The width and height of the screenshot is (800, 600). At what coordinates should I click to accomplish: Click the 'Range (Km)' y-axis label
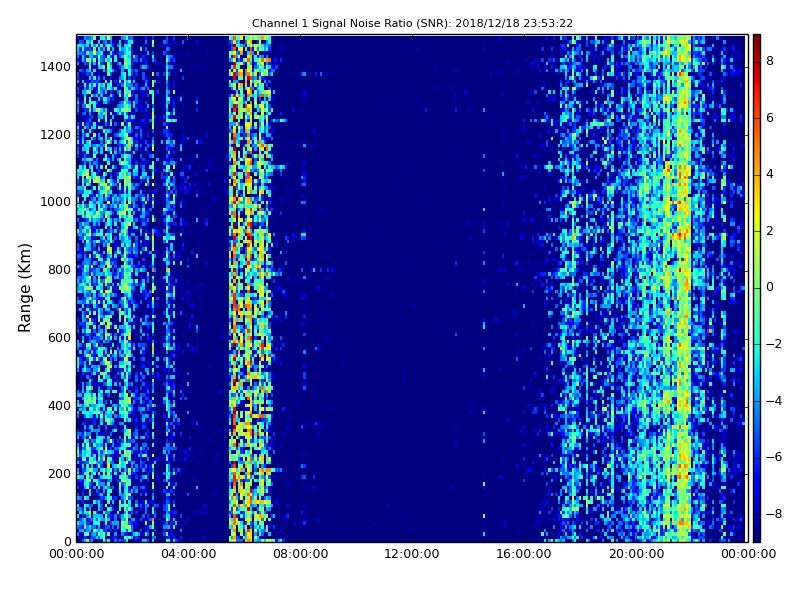(24, 288)
